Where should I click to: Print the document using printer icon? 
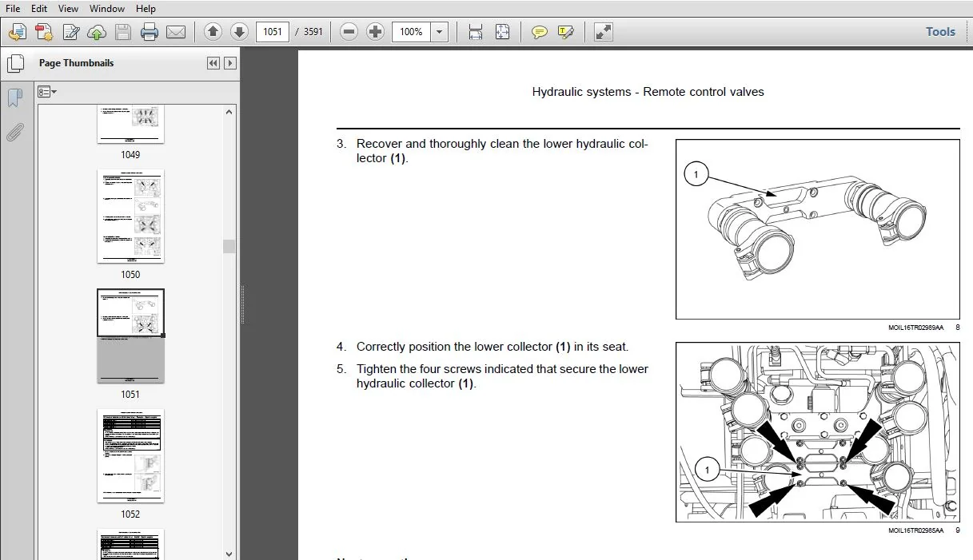click(x=150, y=32)
